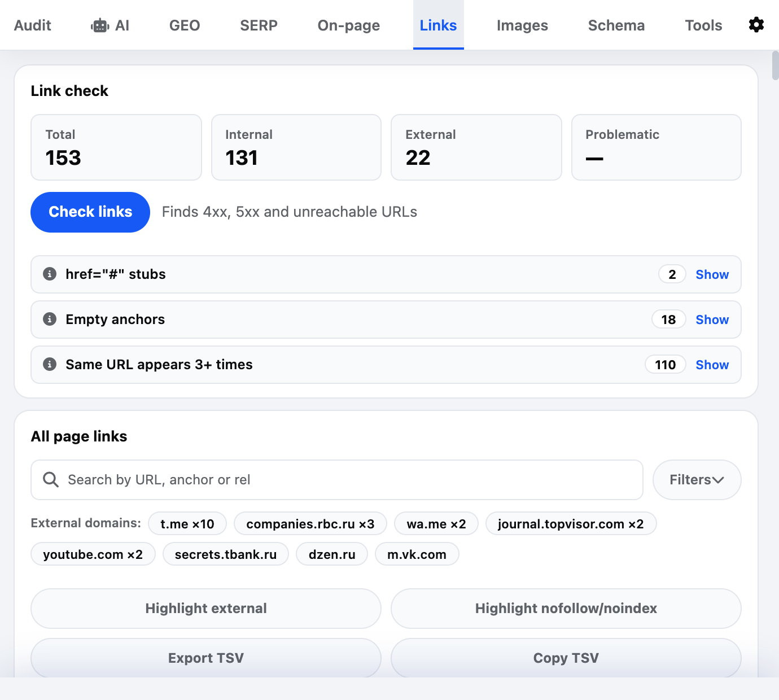Show the Same URL appears 3+ times list
Screen dimensions: 779x700
click(x=712, y=365)
